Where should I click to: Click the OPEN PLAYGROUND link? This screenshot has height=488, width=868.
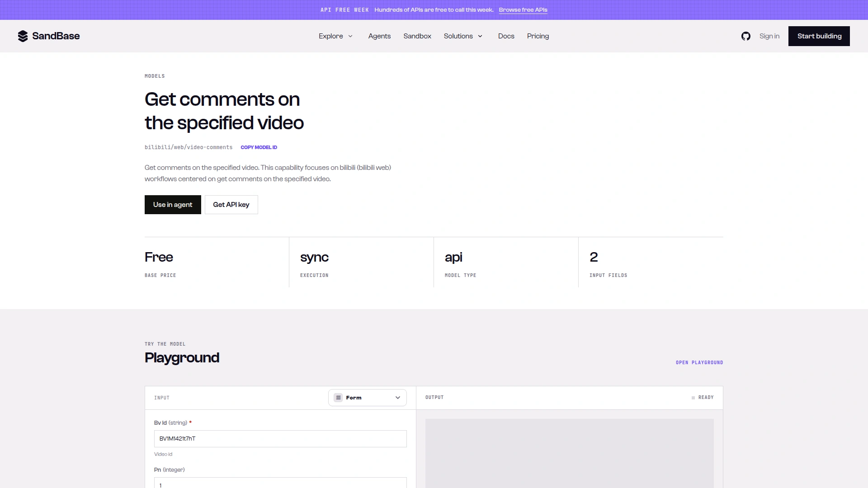coord(699,362)
